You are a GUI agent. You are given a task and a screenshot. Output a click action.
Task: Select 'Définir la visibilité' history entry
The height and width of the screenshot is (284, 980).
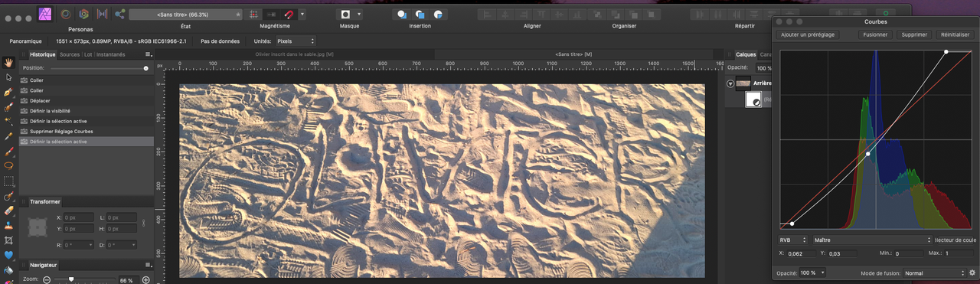pyautogui.click(x=87, y=110)
